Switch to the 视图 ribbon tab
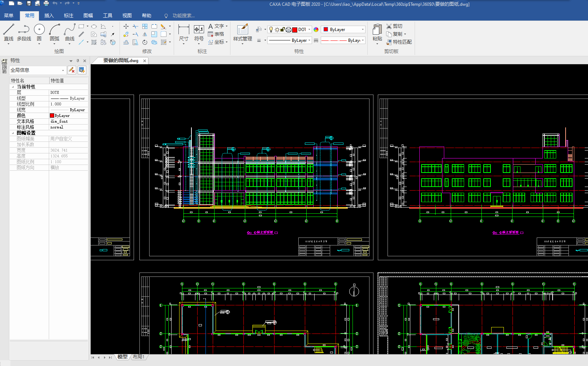This screenshot has height=366, width=588. [x=127, y=16]
